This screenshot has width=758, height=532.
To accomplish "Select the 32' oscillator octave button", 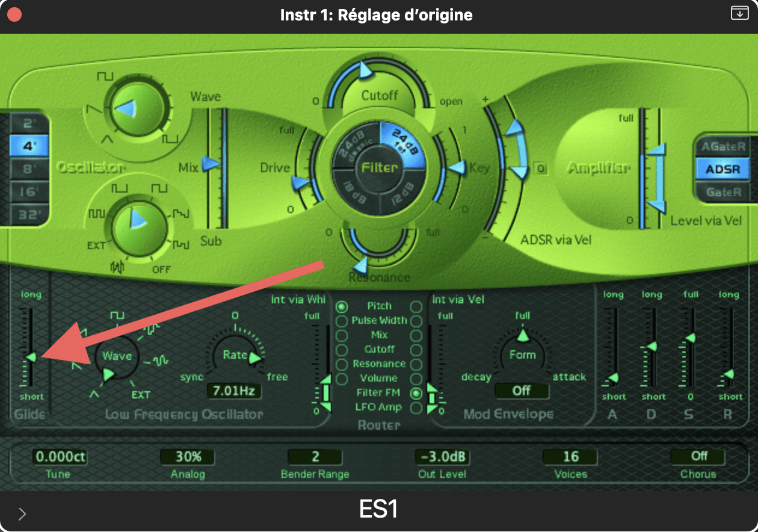I will click(x=29, y=214).
